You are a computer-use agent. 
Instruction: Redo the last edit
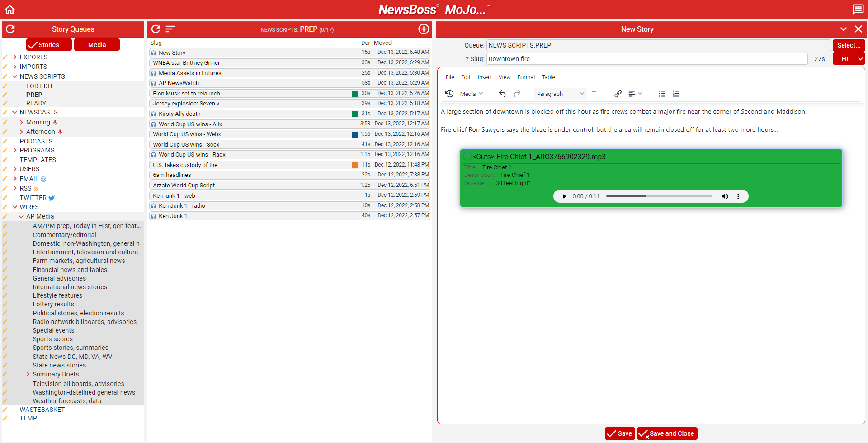(517, 94)
